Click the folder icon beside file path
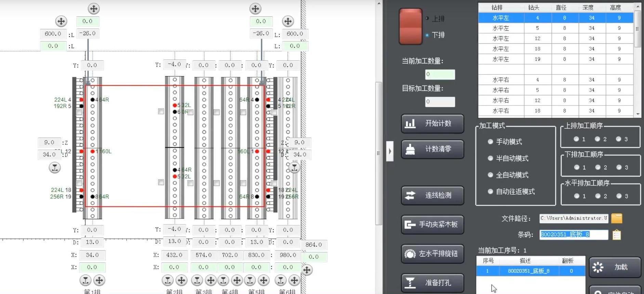This screenshot has height=294, width=644. click(616, 218)
